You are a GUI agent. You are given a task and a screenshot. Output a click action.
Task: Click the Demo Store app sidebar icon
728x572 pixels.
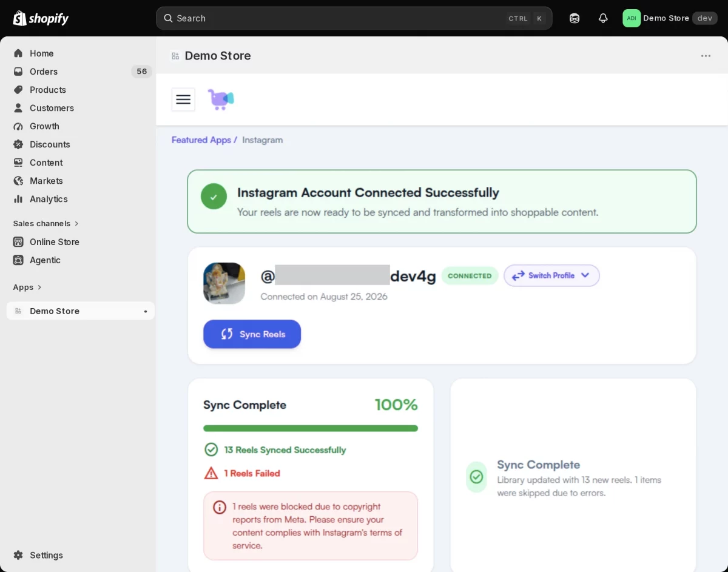pos(18,311)
